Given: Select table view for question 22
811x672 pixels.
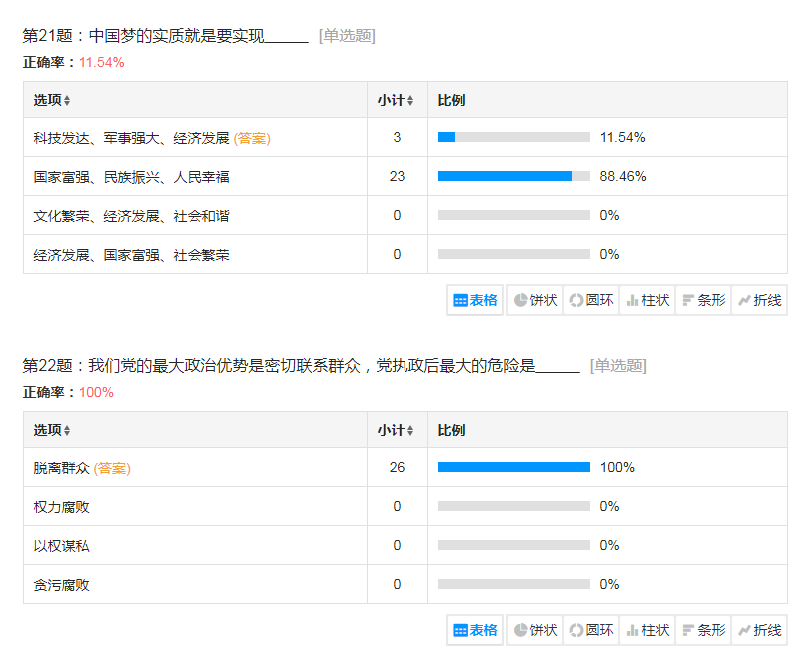Looking at the screenshot, I should 476,630.
